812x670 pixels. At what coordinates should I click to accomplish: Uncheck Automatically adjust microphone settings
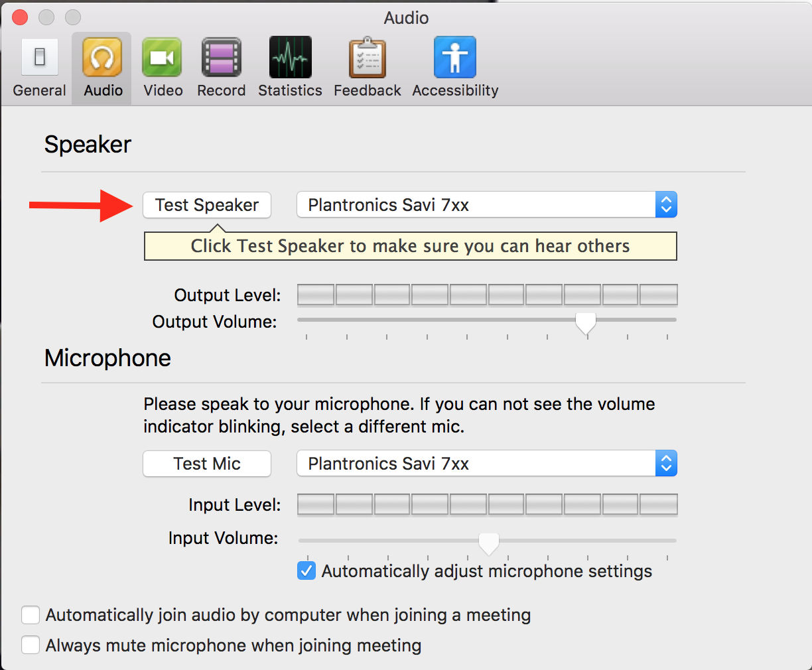pos(306,570)
